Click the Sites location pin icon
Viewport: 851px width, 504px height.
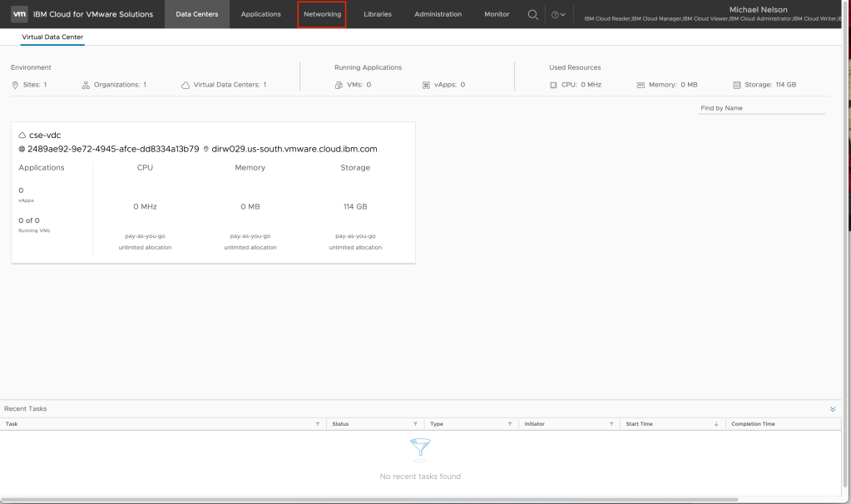click(16, 85)
